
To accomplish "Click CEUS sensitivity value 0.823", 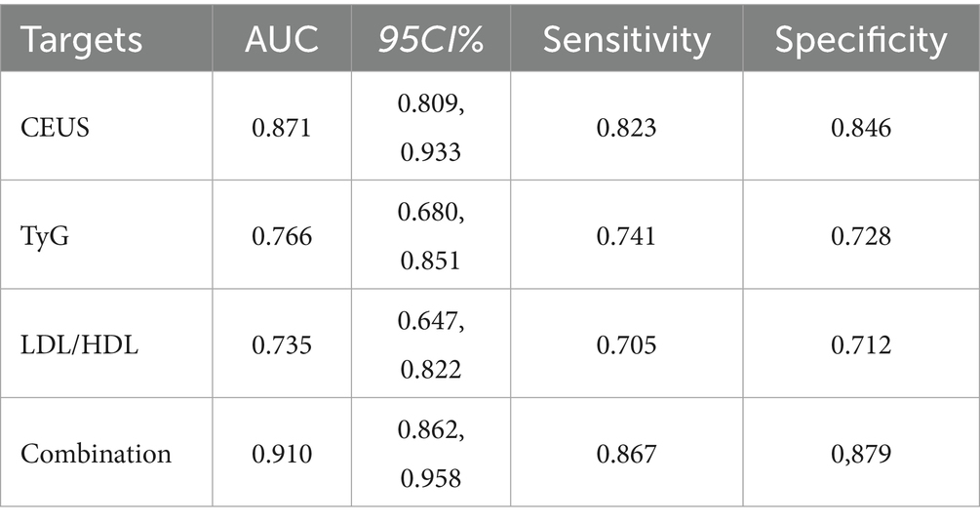I will point(627,127).
